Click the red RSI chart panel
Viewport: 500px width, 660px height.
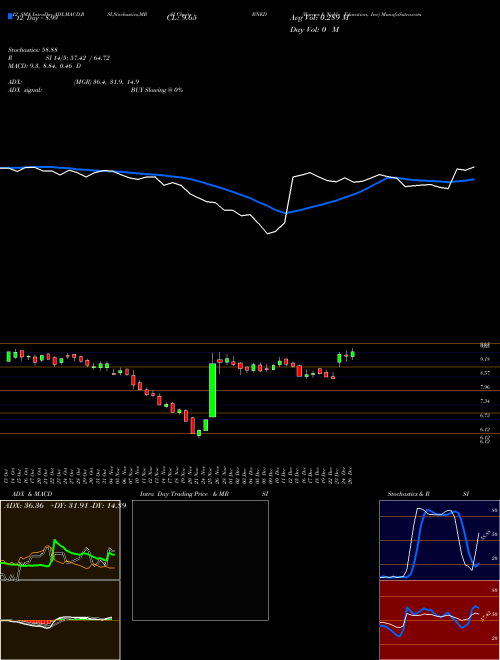439,620
